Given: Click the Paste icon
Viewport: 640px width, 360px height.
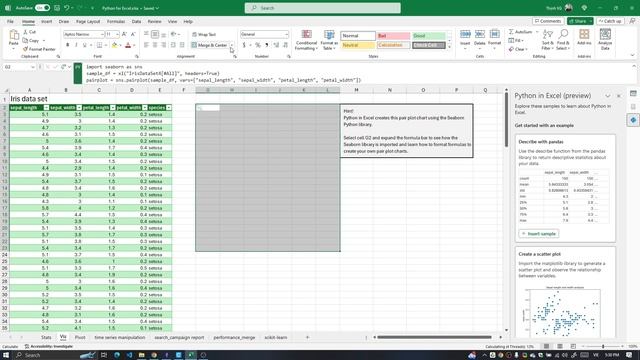Looking at the screenshot, I should coord(13,35).
